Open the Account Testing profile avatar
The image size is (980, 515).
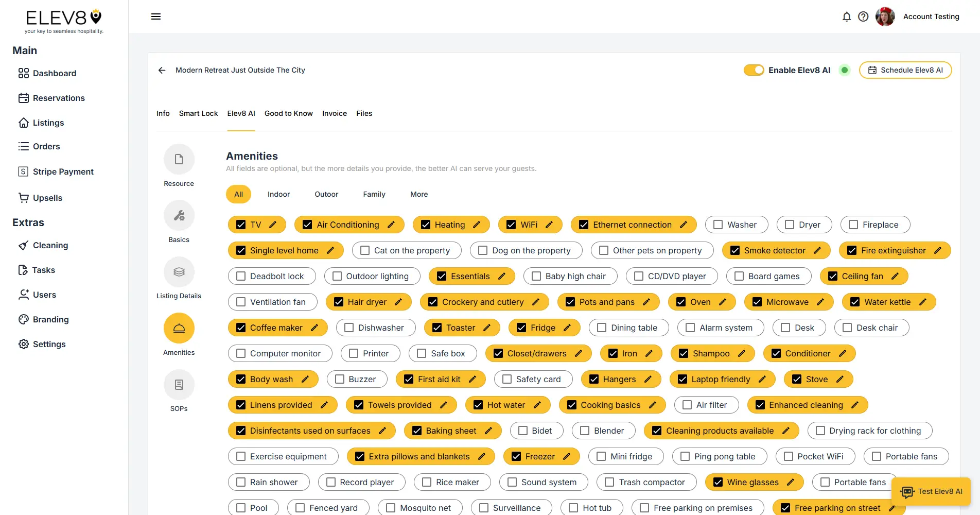coord(885,17)
